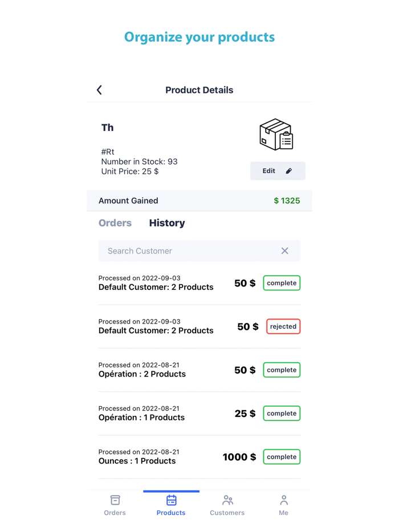Viewport: 399px width, 532px height.
Task: Clear the search field using the X icon
Action: click(284, 251)
